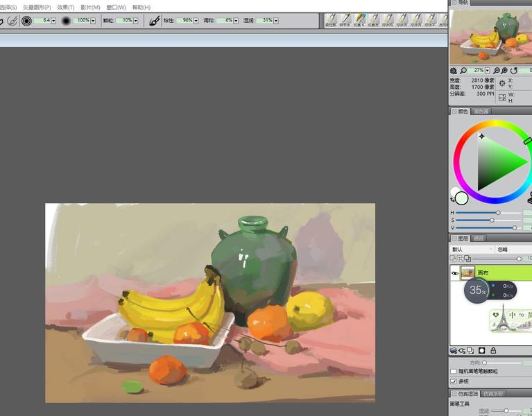The width and height of the screenshot is (532, 416).
Task: Click the 粘性 96% value field
Action: 185,21
